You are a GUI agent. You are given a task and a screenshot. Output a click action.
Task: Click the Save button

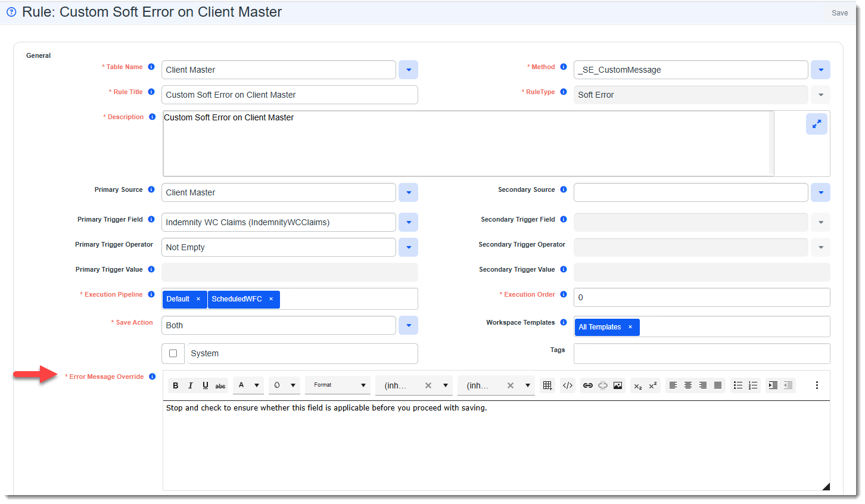tap(839, 13)
